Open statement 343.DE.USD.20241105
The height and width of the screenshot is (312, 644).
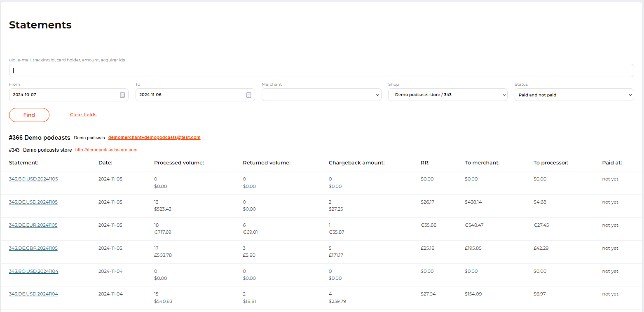pos(33,202)
